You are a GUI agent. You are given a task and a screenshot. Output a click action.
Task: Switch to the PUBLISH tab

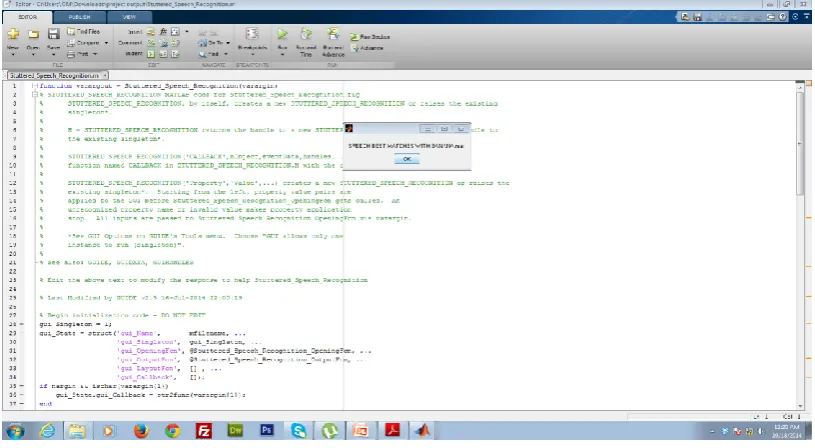[80, 17]
